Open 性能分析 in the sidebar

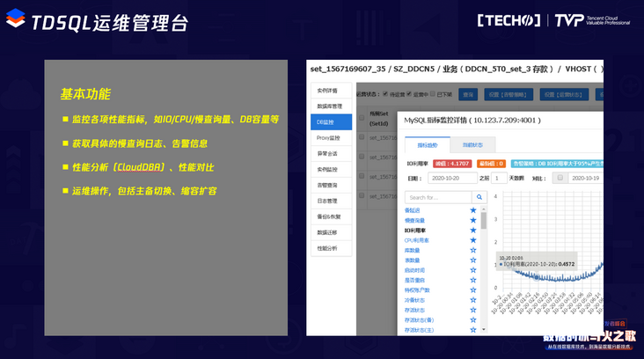pyautogui.click(x=331, y=248)
